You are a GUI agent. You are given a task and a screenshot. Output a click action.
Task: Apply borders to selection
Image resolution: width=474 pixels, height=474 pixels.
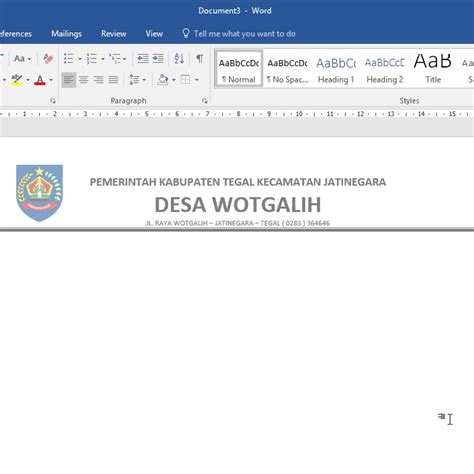pos(185,80)
